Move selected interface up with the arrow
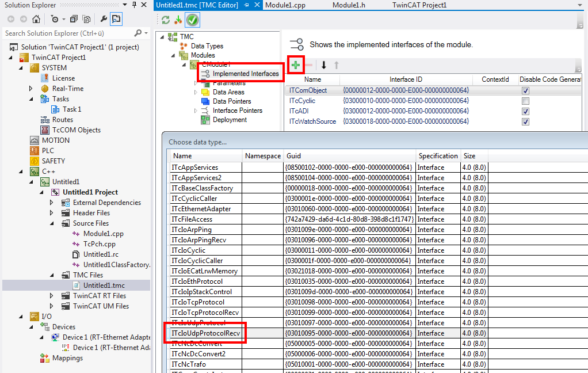The width and height of the screenshot is (588, 373). point(337,65)
